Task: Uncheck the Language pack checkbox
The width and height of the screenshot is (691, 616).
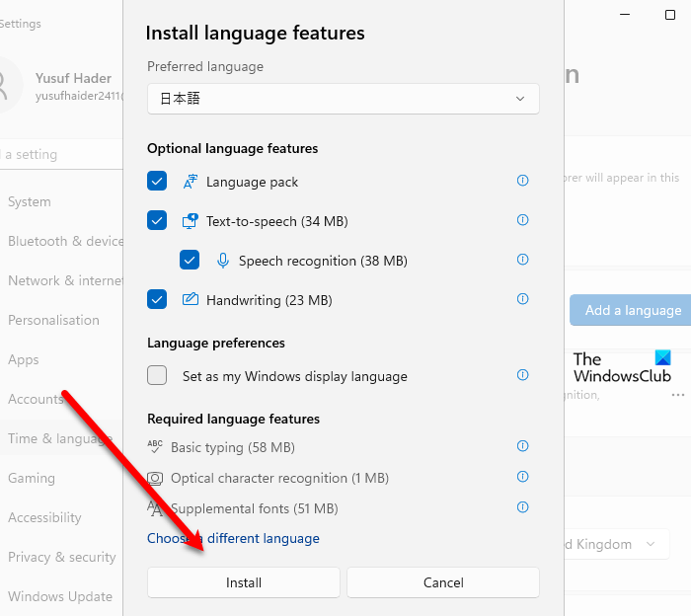Action: [x=157, y=181]
